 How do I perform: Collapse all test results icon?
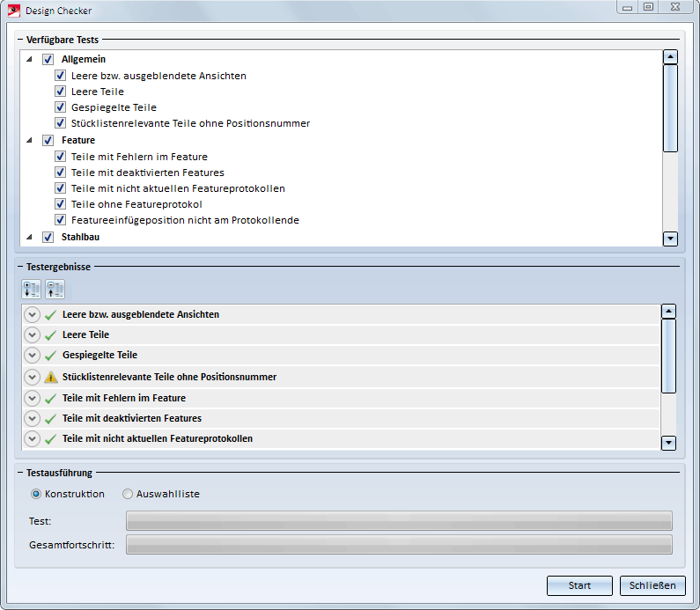pos(55,290)
